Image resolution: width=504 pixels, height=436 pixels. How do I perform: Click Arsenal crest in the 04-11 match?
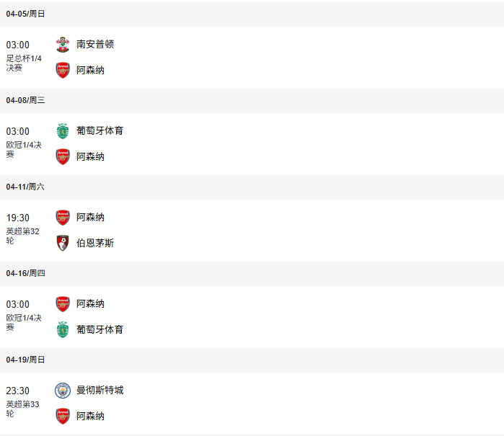63,217
